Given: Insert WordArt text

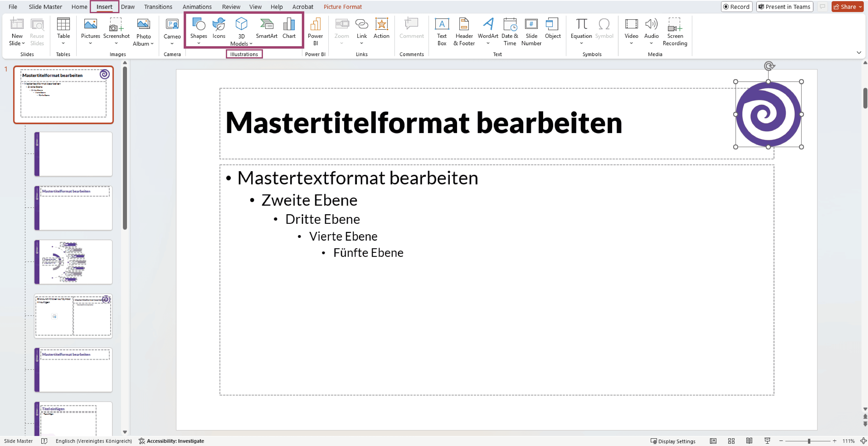Looking at the screenshot, I should pyautogui.click(x=488, y=31).
